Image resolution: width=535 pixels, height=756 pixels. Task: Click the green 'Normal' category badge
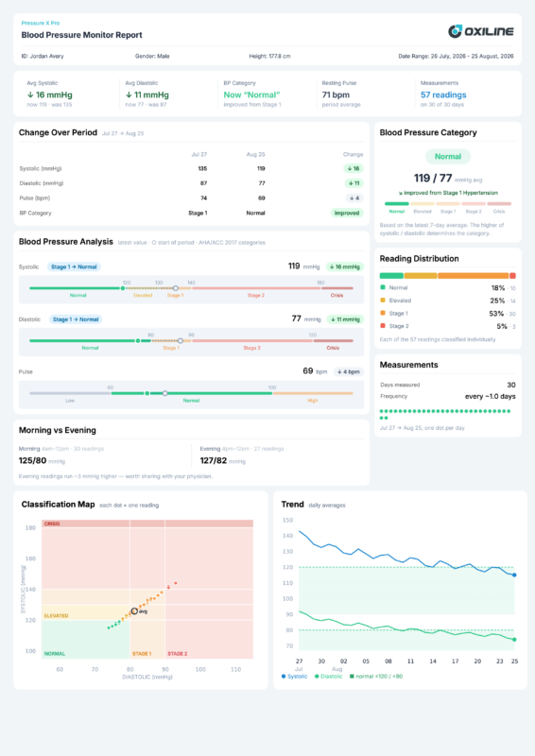point(448,156)
